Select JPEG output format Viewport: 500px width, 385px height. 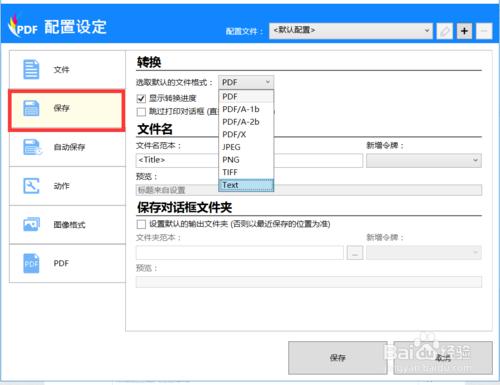pos(246,147)
